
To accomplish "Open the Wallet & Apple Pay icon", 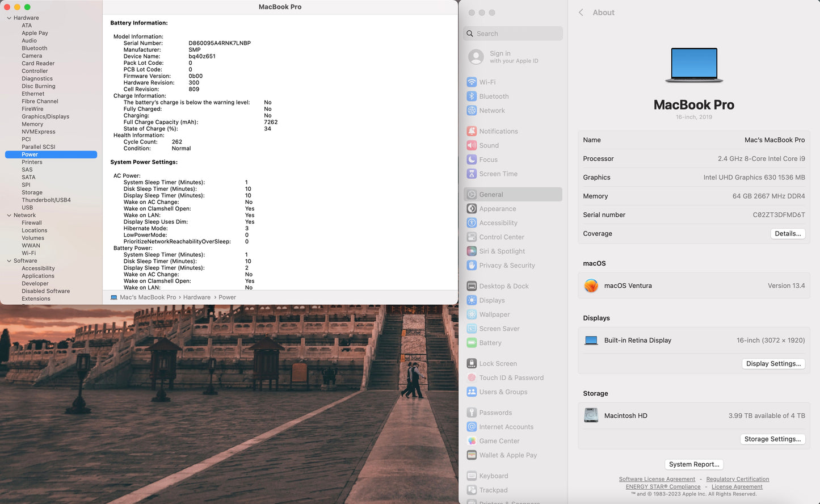I will [x=472, y=455].
